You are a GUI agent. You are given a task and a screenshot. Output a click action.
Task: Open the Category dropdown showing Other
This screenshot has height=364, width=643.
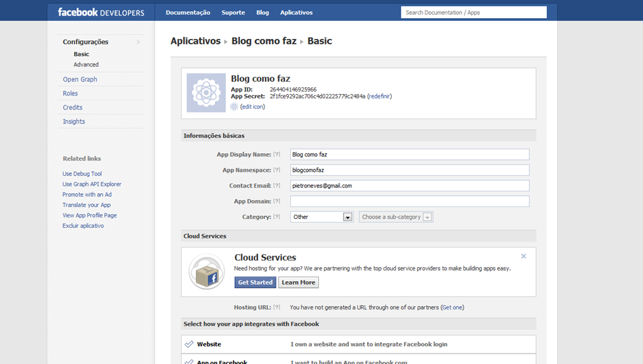pyautogui.click(x=322, y=217)
